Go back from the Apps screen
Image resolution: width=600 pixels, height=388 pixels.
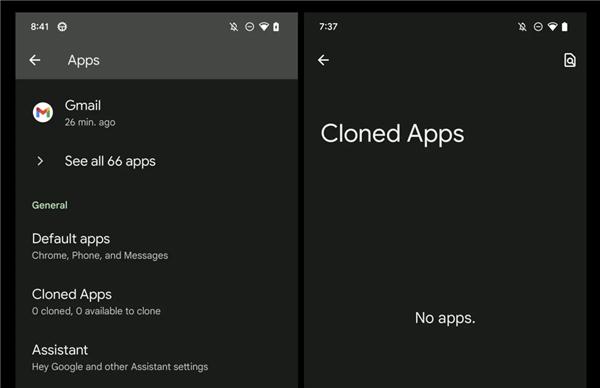point(35,60)
